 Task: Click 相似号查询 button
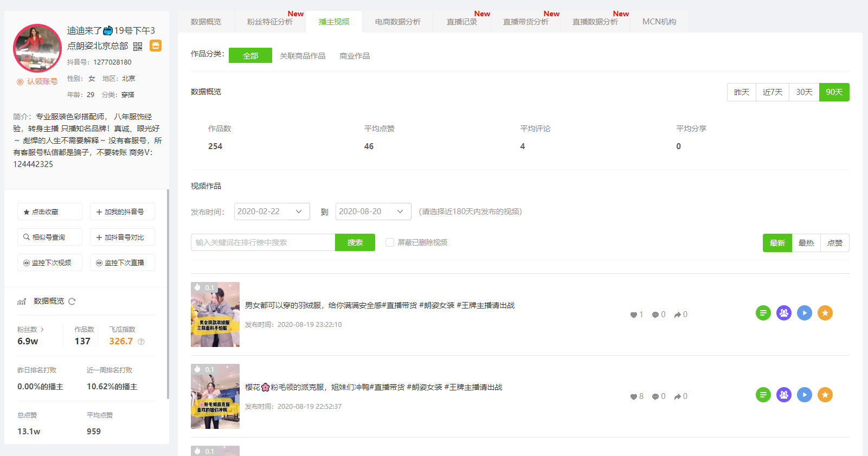click(x=50, y=237)
